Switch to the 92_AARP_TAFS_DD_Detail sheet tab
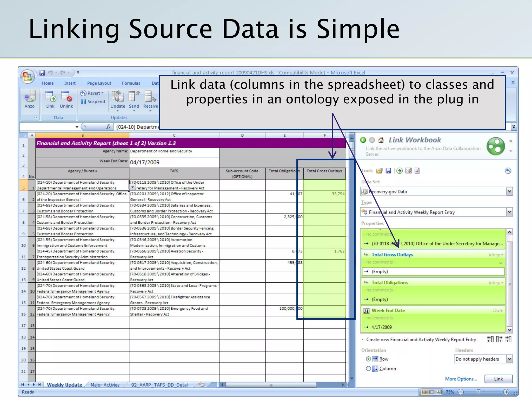This screenshot has width=532, height=399. click(160, 385)
